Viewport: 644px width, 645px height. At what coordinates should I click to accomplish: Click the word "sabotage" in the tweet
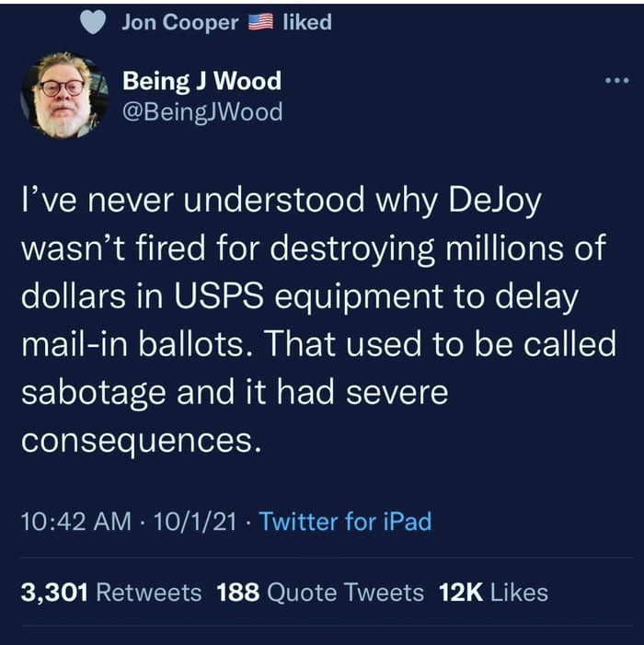click(93, 394)
